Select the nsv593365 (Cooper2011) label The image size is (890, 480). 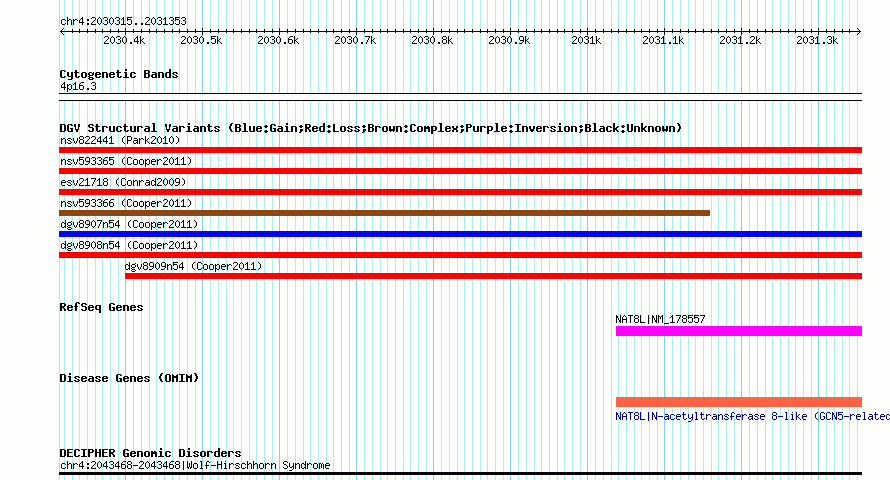click(126, 161)
